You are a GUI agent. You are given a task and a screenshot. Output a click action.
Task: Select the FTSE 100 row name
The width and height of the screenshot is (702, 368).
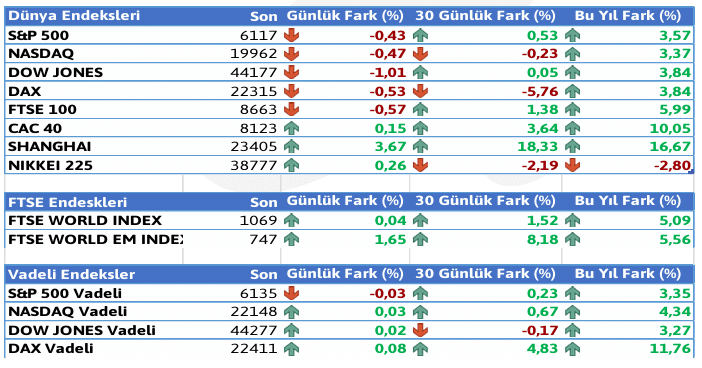click(42, 110)
